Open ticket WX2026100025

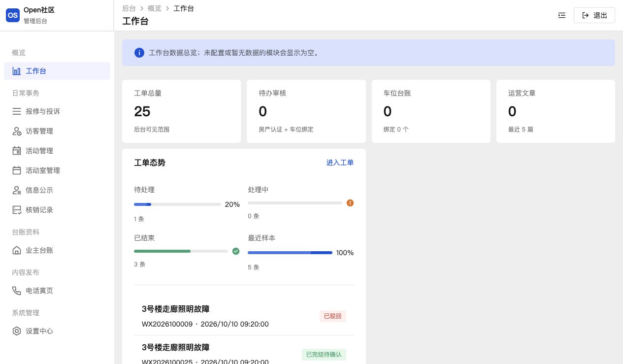click(244, 351)
